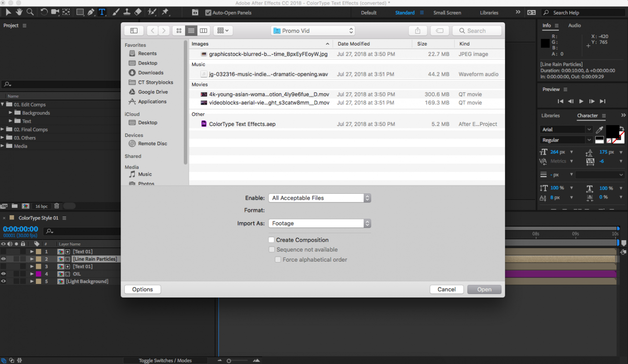This screenshot has height=364, width=628.
Task: Jump to last frame in Preview
Action: 603,101
